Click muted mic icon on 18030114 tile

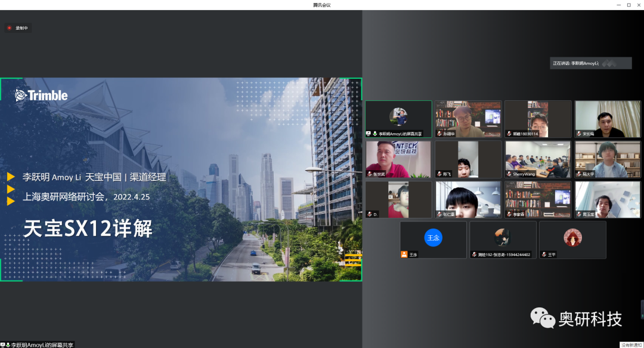point(509,134)
